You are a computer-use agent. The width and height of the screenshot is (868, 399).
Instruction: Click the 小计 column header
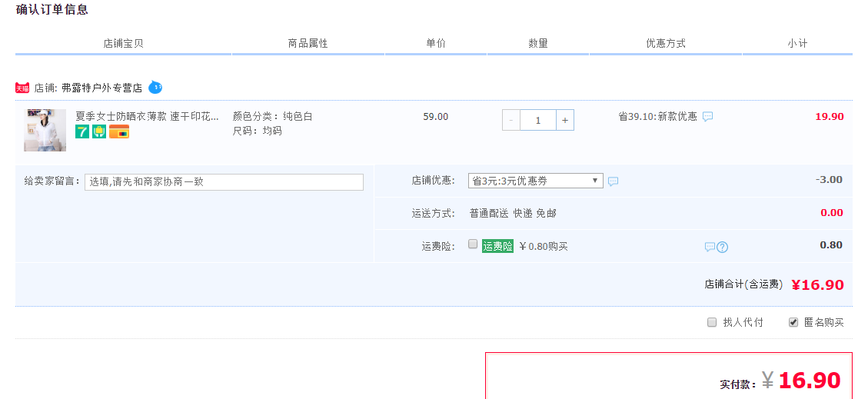[798, 43]
